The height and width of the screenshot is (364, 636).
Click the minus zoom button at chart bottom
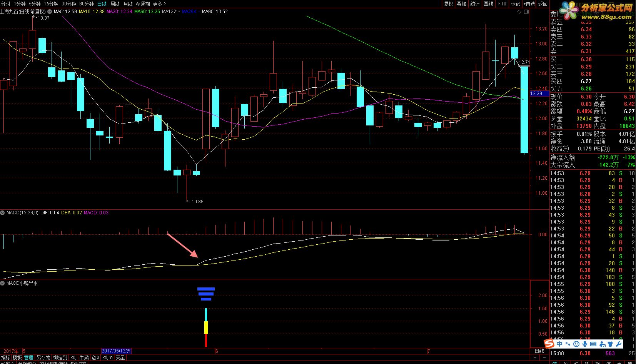(544, 357)
